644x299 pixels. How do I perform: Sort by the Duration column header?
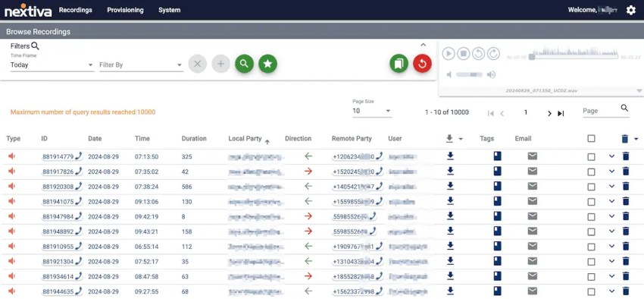(x=194, y=139)
